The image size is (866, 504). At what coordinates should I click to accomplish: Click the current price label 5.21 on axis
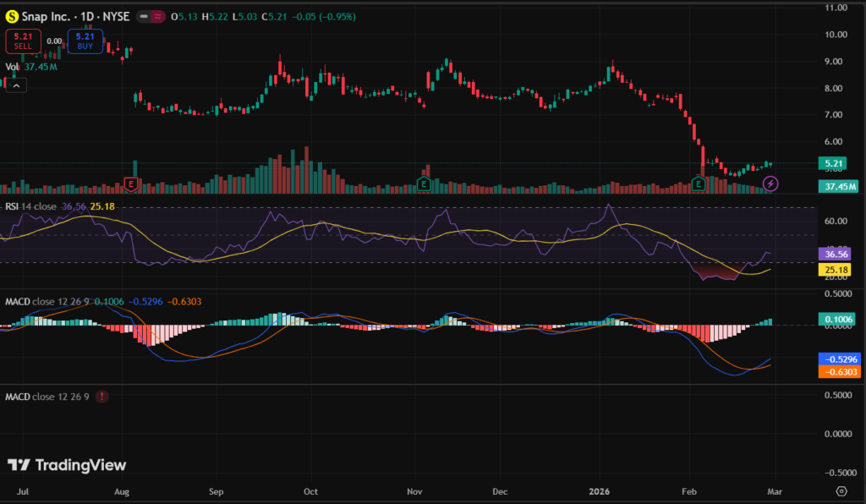[x=836, y=163]
